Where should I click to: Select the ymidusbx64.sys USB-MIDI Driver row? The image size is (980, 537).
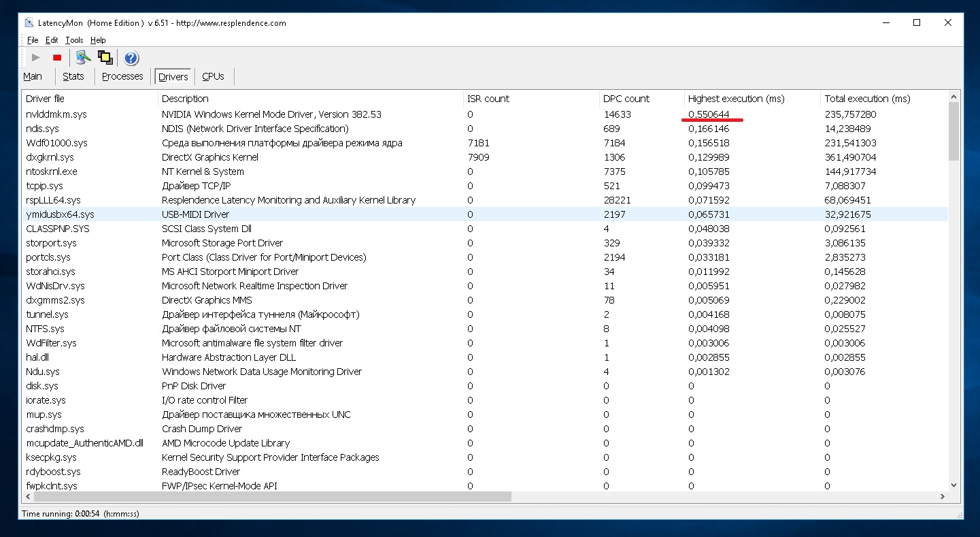point(60,214)
